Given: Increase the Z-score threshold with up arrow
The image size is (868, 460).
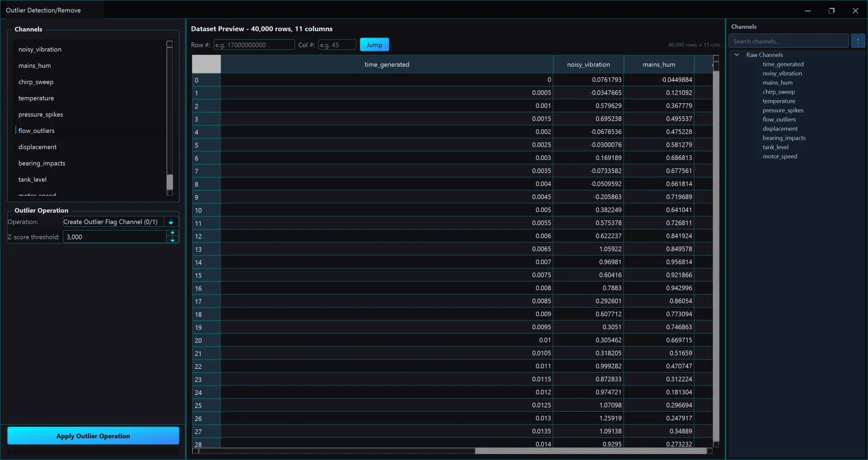Looking at the screenshot, I should pos(172,233).
